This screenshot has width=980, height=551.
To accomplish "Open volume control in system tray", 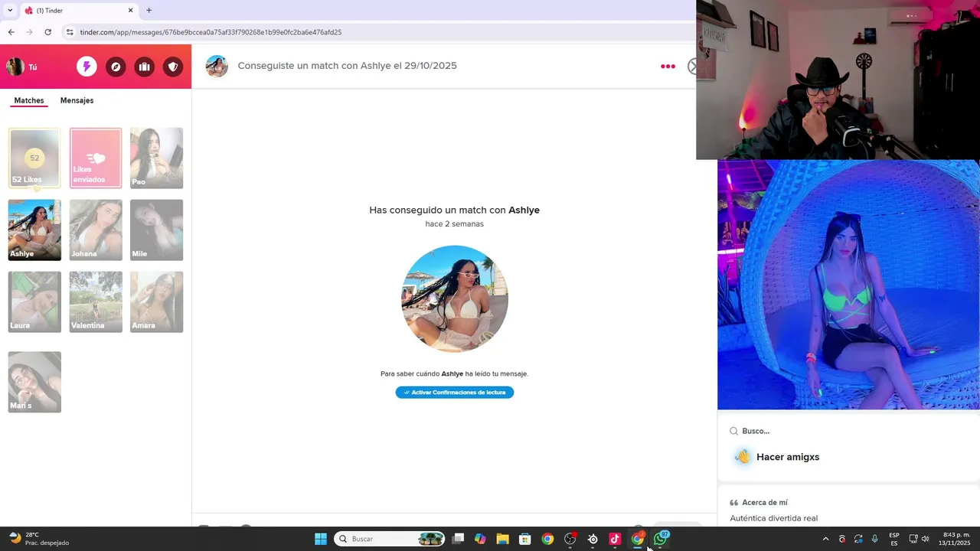I will click(926, 539).
